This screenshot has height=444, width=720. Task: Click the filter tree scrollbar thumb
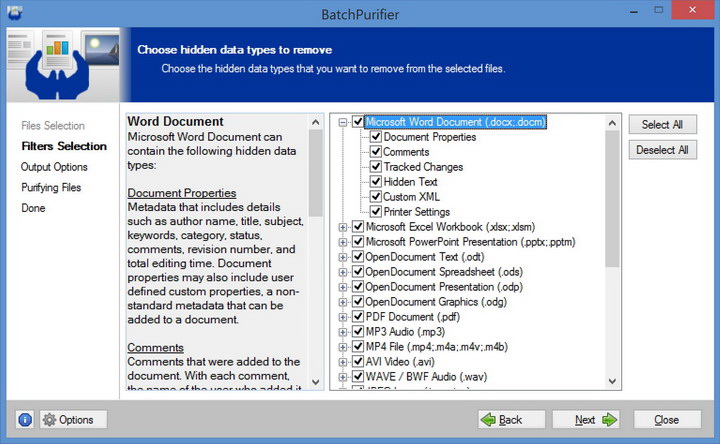pos(612,198)
